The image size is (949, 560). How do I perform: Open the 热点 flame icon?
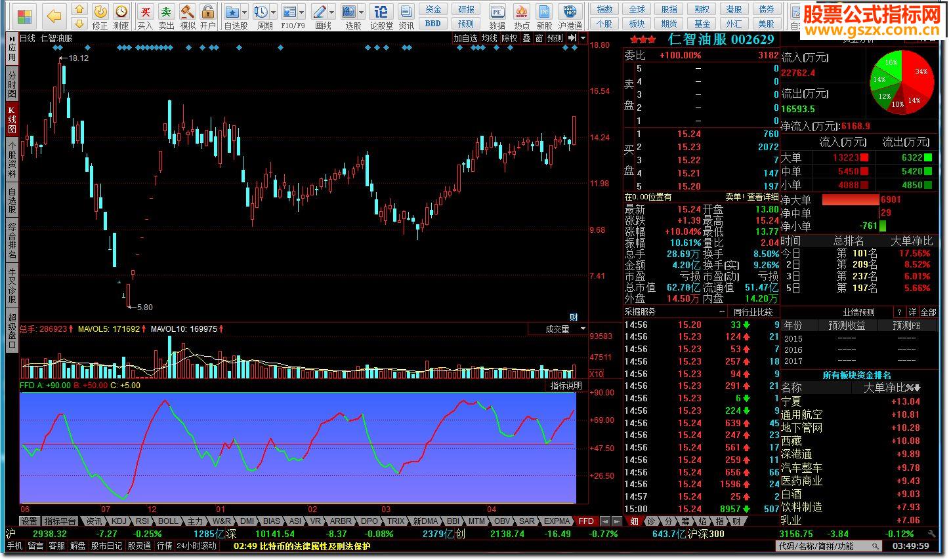pyautogui.click(x=522, y=16)
